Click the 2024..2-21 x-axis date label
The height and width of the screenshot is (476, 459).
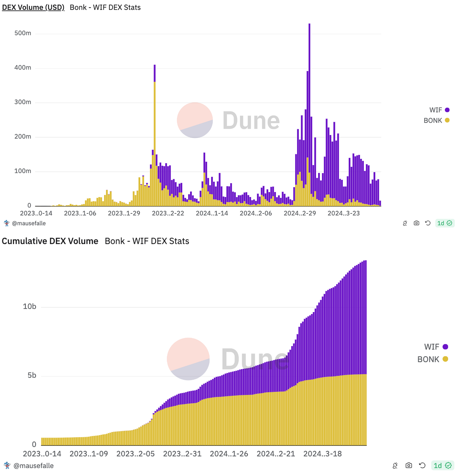tap(276, 454)
